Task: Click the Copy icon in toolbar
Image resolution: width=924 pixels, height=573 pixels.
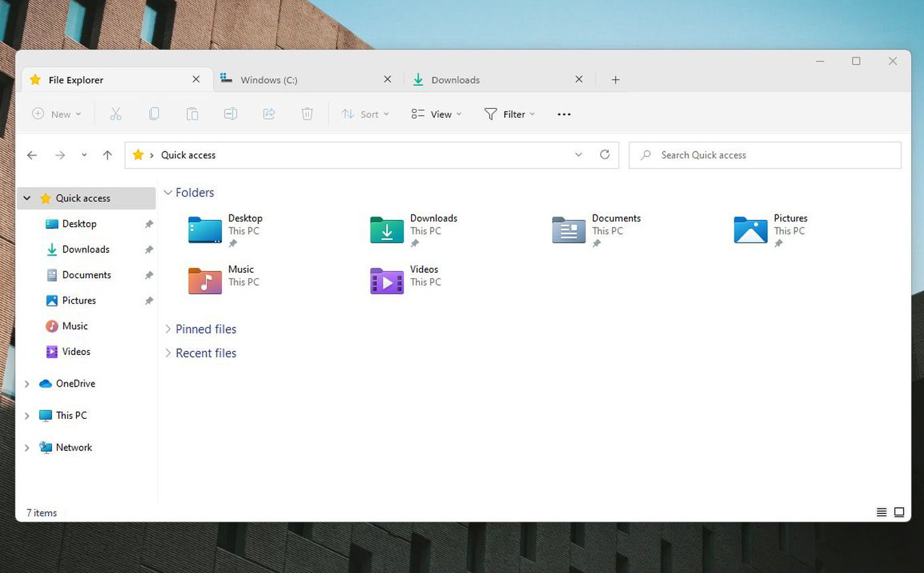Action: click(154, 114)
